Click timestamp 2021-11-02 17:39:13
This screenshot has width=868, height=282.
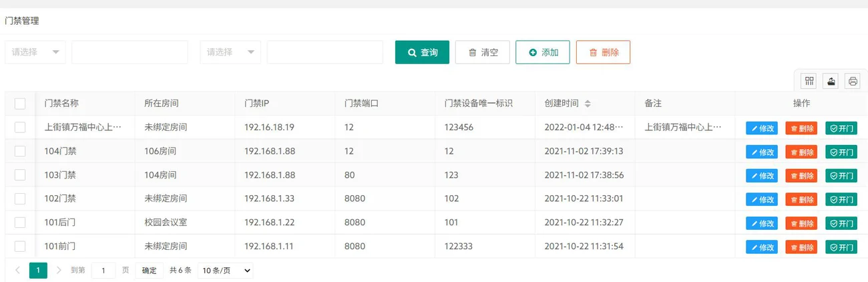[x=584, y=151]
